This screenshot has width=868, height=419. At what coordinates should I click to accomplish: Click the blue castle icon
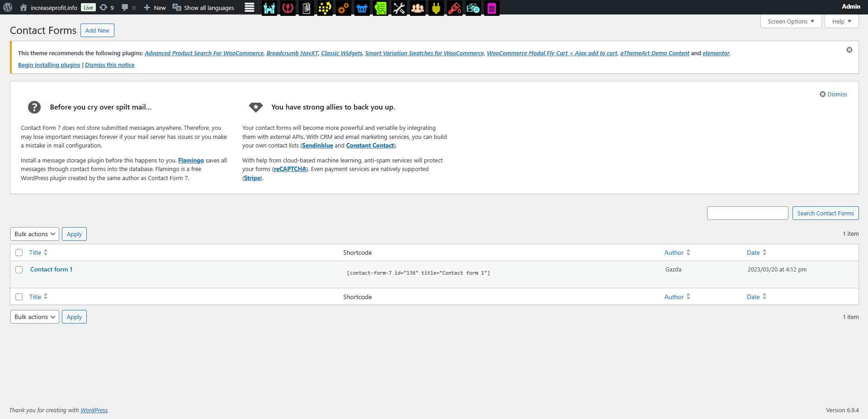269,8
